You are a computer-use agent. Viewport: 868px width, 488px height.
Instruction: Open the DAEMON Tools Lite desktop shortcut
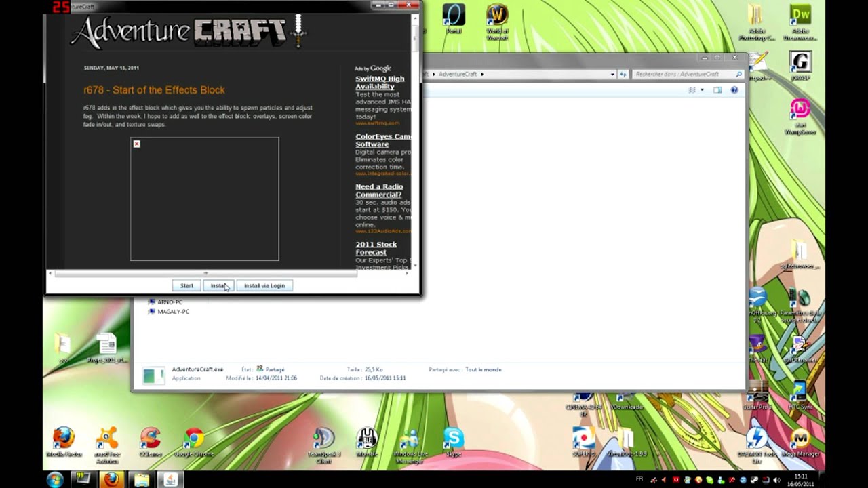pyautogui.click(x=757, y=445)
